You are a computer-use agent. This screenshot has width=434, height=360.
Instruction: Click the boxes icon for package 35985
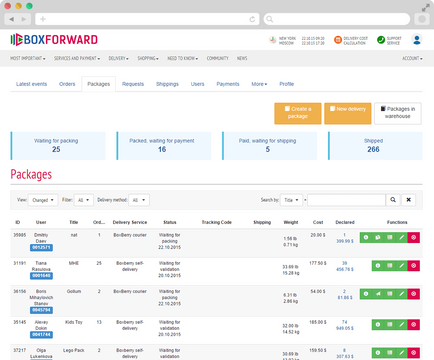click(378, 238)
